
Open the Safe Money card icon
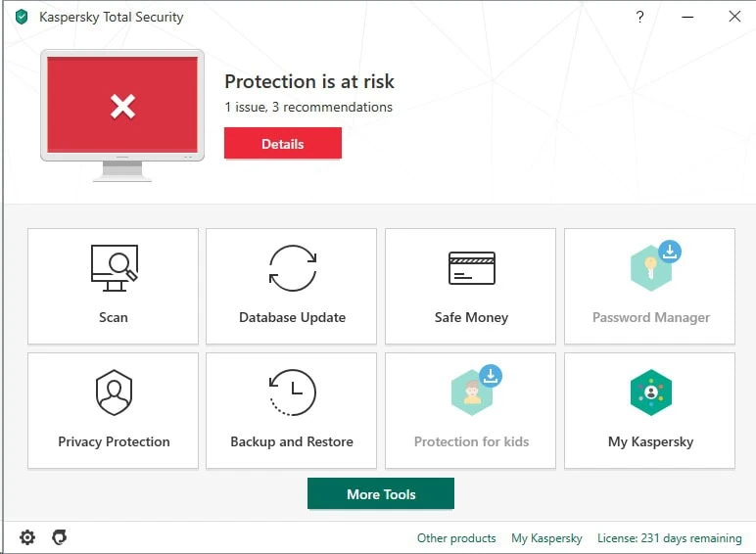click(x=471, y=267)
